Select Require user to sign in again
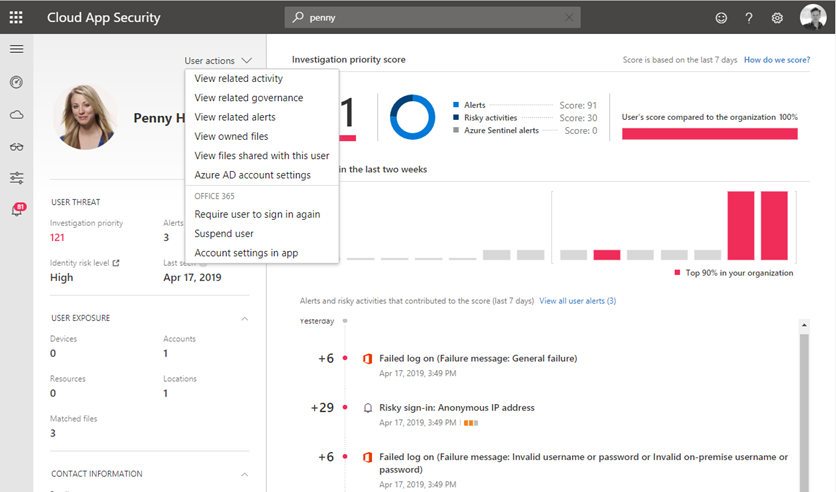This screenshot has height=492, width=836. point(257,214)
